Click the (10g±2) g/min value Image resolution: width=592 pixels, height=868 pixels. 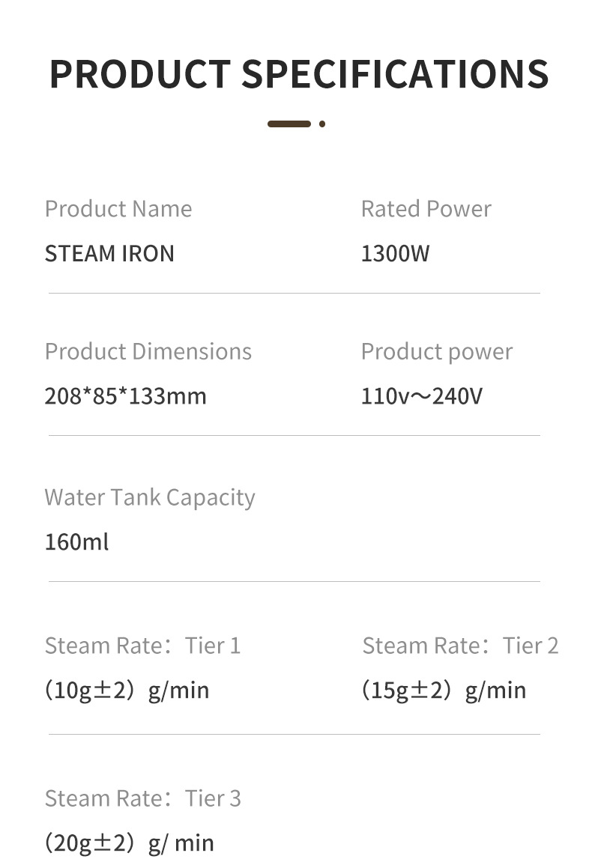coord(127,690)
